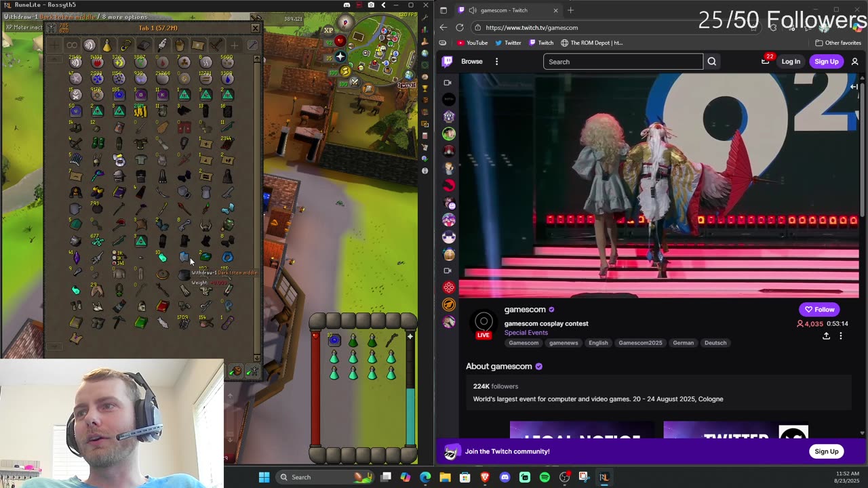The width and height of the screenshot is (868, 488).
Task: Open a new browser tab
Action: click(x=570, y=10)
